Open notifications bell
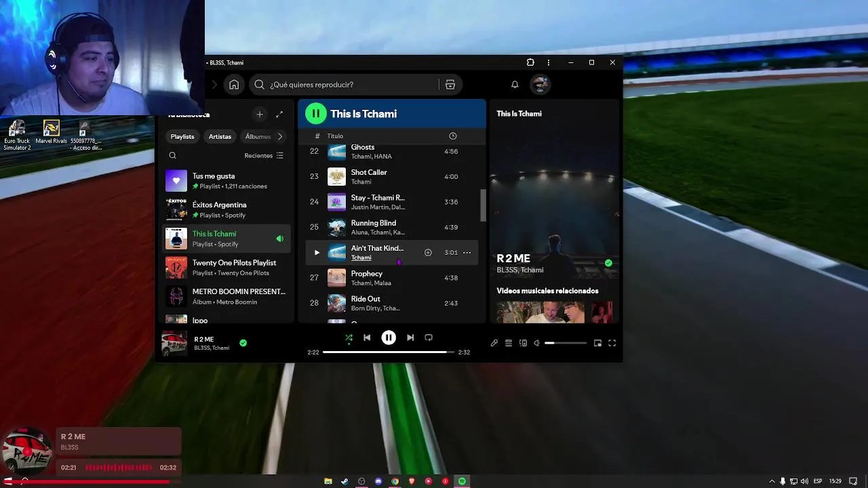 pyautogui.click(x=515, y=85)
